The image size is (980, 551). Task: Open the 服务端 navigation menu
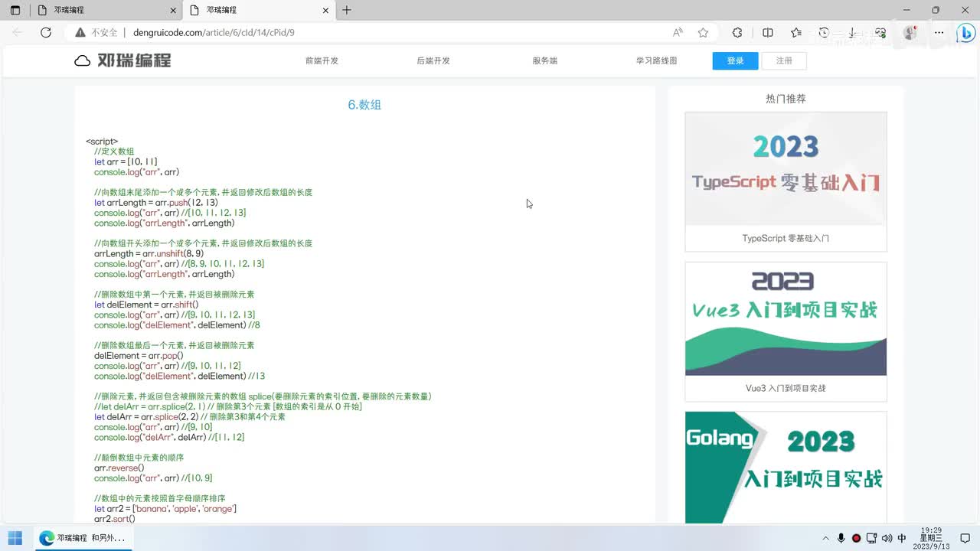click(x=545, y=60)
